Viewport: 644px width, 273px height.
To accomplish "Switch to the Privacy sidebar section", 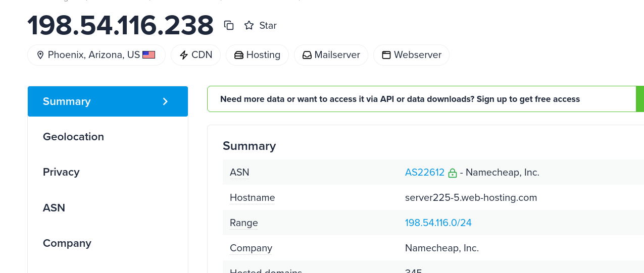I will tap(61, 172).
